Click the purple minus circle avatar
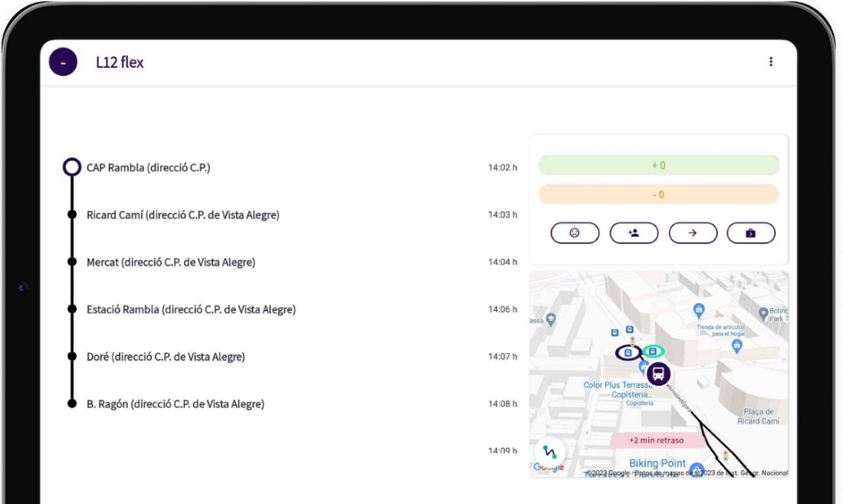The image size is (843, 504). (x=63, y=62)
